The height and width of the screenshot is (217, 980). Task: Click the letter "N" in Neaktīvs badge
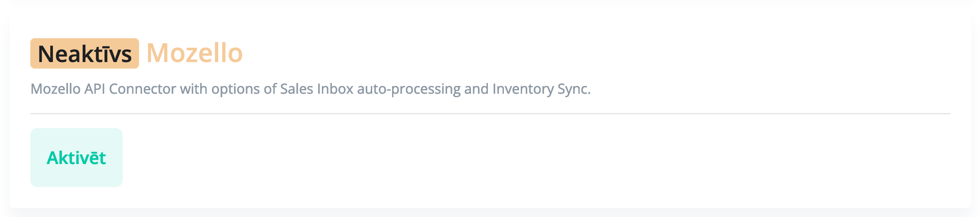coord(45,54)
